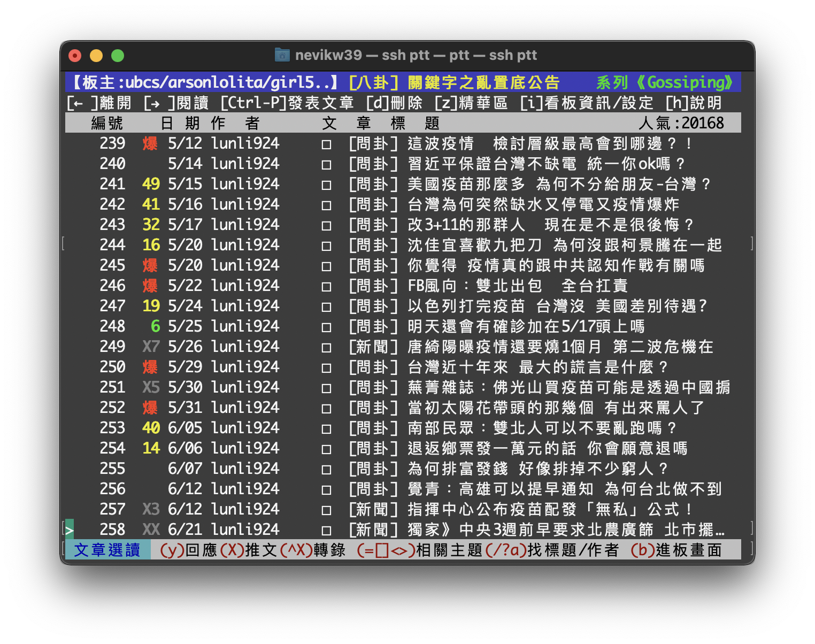Viewport: 815px width, 644px height.
Task: Click the pinned title 關鍵字之亂置底公告
Action: click(x=483, y=82)
